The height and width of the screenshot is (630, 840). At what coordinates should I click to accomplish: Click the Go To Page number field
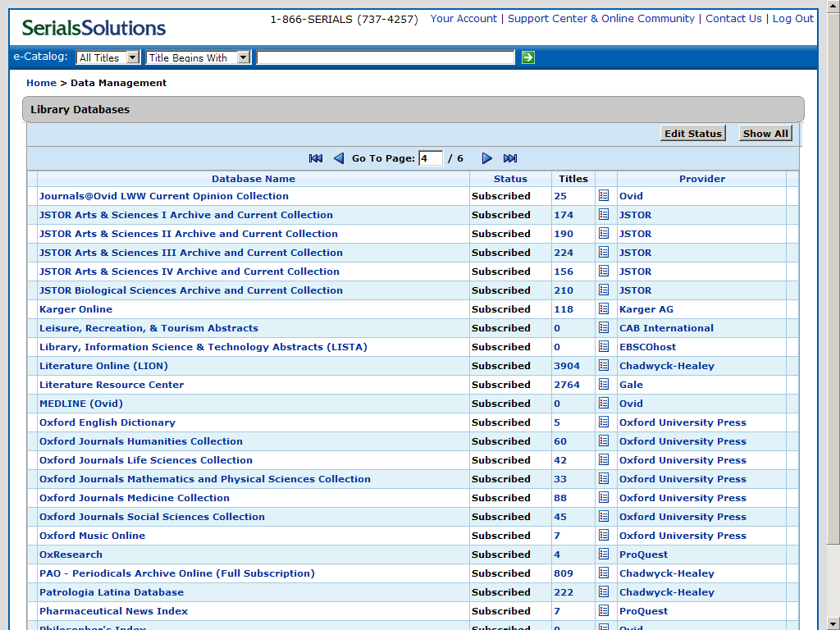(x=431, y=158)
